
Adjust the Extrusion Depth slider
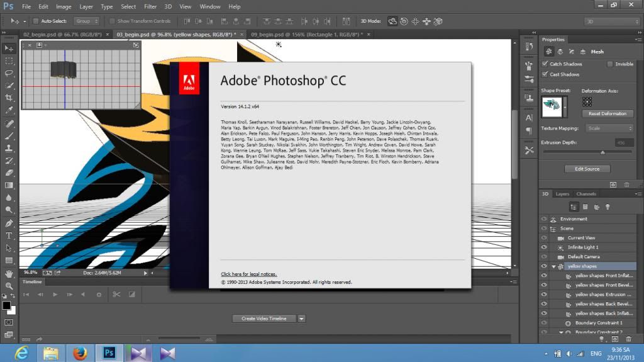[x=602, y=152]
